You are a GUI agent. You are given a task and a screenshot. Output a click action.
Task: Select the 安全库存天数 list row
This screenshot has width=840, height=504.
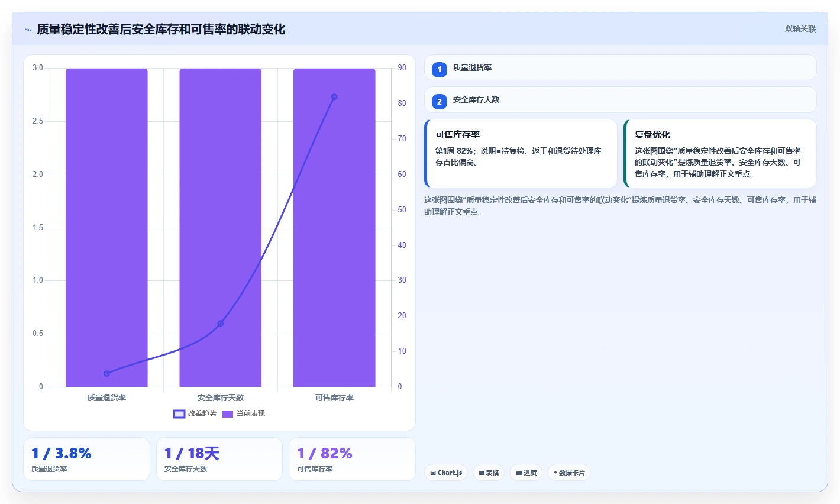tap(620, 100)
